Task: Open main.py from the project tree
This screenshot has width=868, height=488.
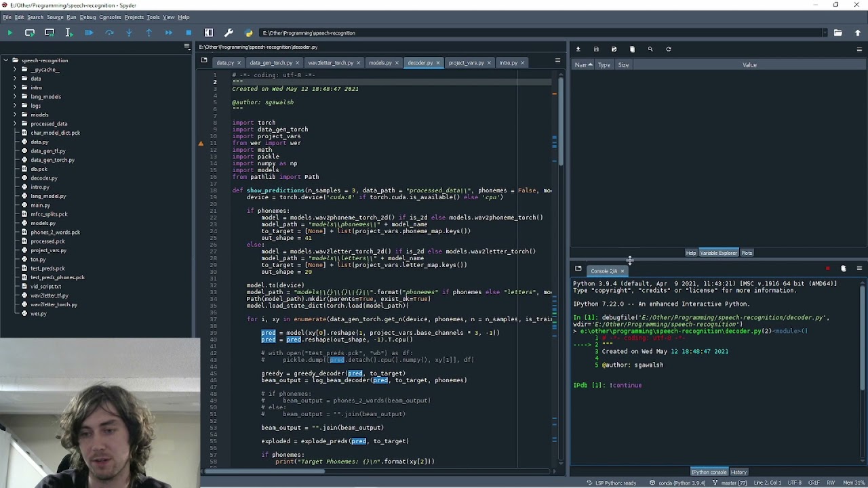Action: pos(40,205)
